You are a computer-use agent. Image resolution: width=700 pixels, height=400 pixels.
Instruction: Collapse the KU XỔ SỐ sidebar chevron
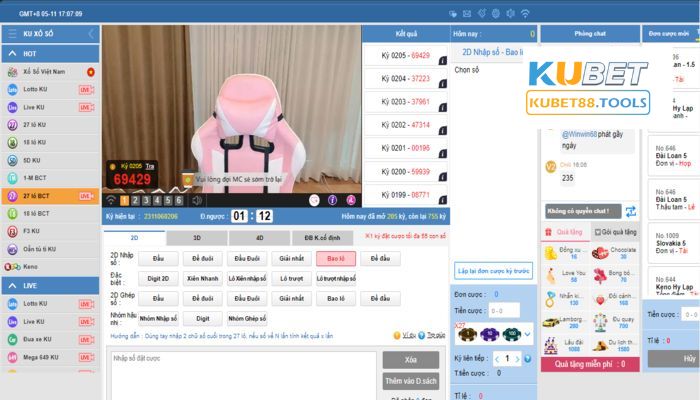(91, 33)
